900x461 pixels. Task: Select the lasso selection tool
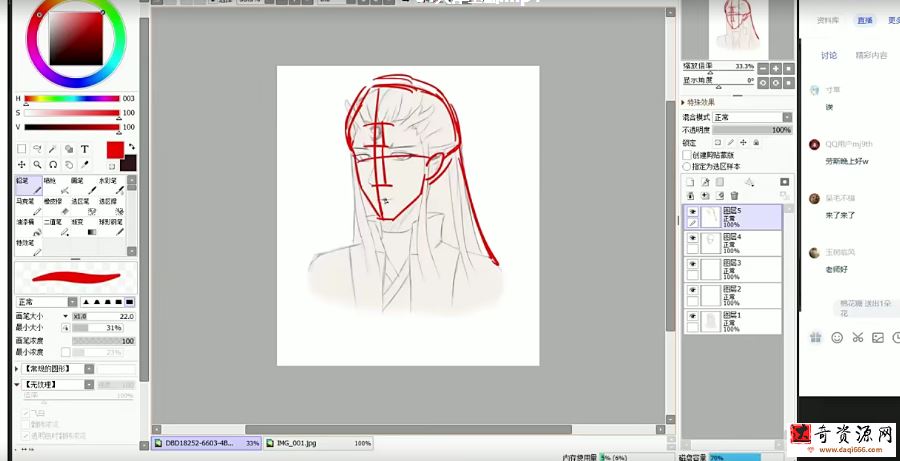tap(37, 149)
